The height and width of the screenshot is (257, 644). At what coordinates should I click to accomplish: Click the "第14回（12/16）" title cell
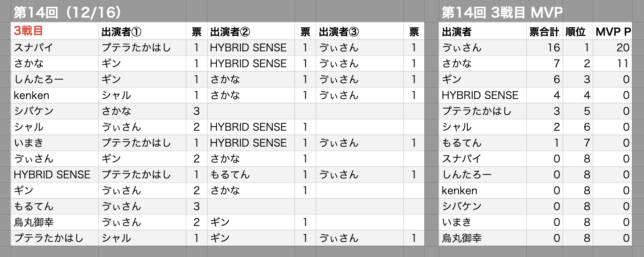(x=68, y=12)
